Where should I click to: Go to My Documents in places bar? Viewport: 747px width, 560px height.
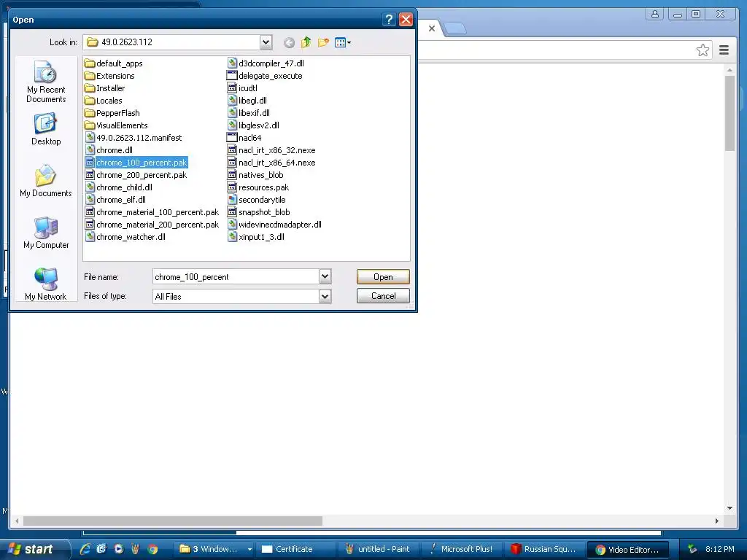(x=46, y=181)
